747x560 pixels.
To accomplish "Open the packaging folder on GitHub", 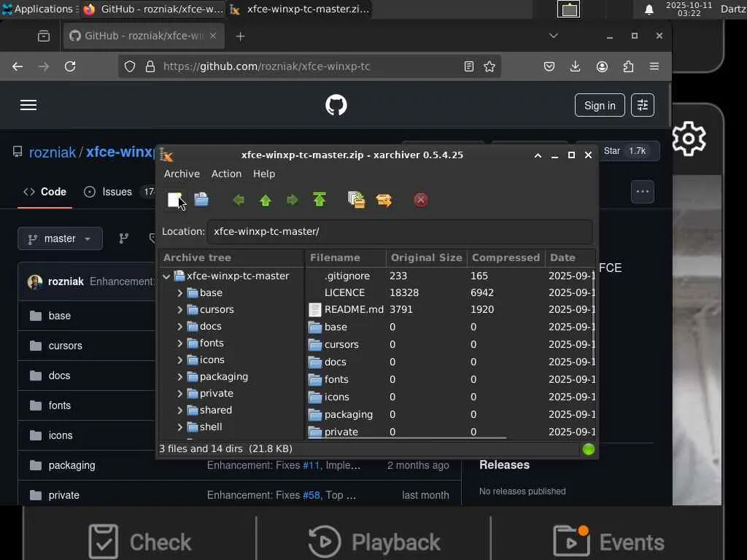I will 72,466.
